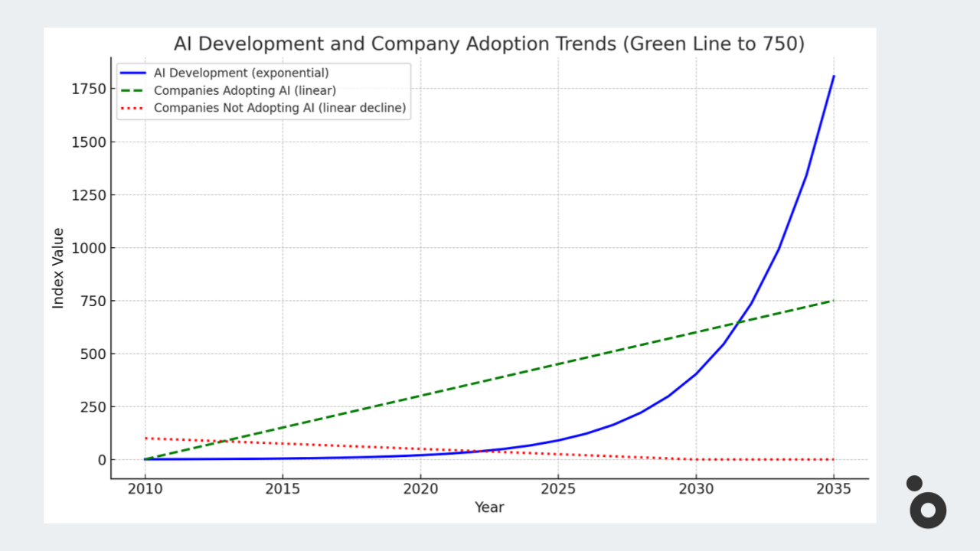Click the chart title text
Screen dimensions: 980x551
point(489,44)
